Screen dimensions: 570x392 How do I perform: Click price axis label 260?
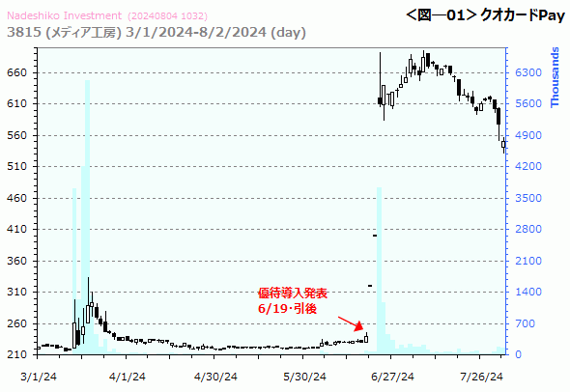coord(16,323)
